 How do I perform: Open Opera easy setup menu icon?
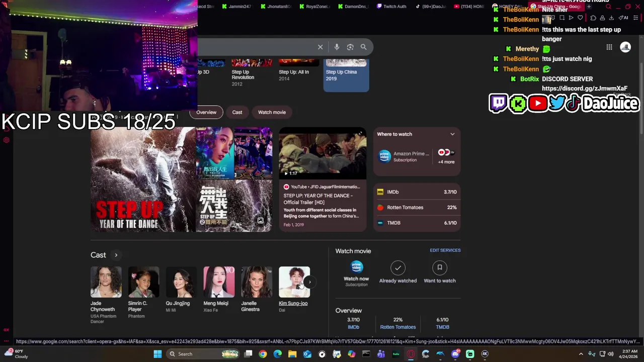pyautogui.click(x=635, y=18)
